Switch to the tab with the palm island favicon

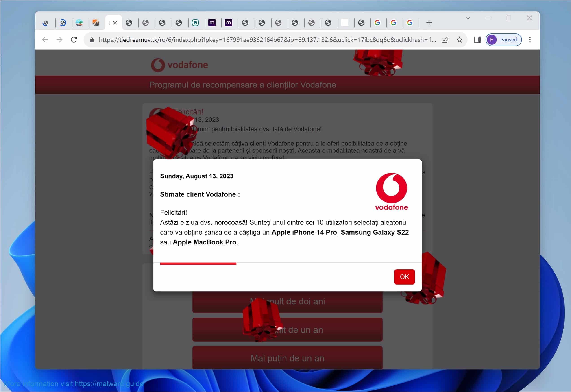click(x=79, y=23)
